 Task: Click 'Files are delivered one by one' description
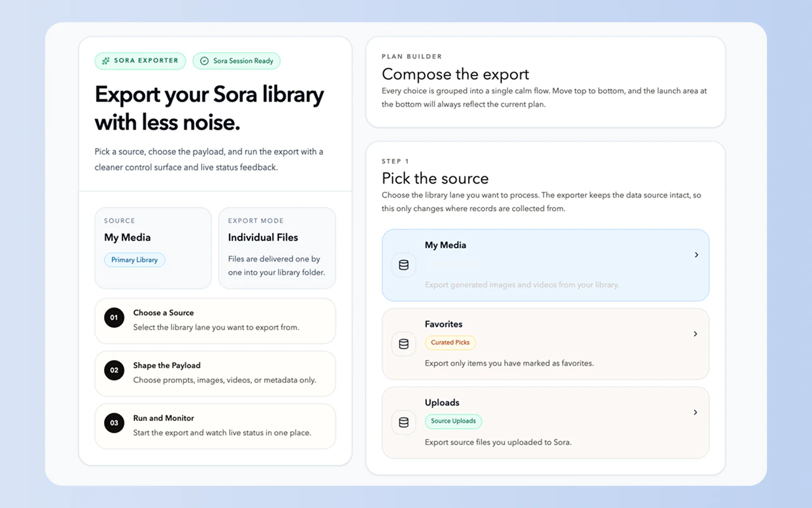coord(277,265)
